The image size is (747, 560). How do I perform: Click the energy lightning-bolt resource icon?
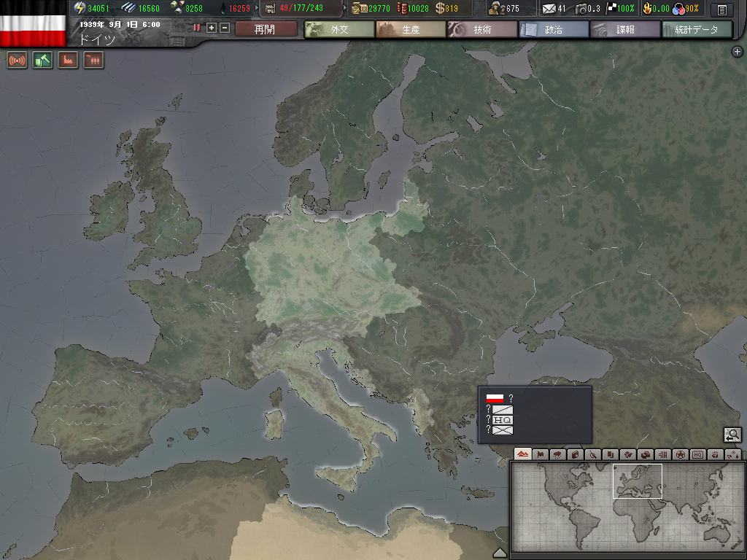coord(80,8)
